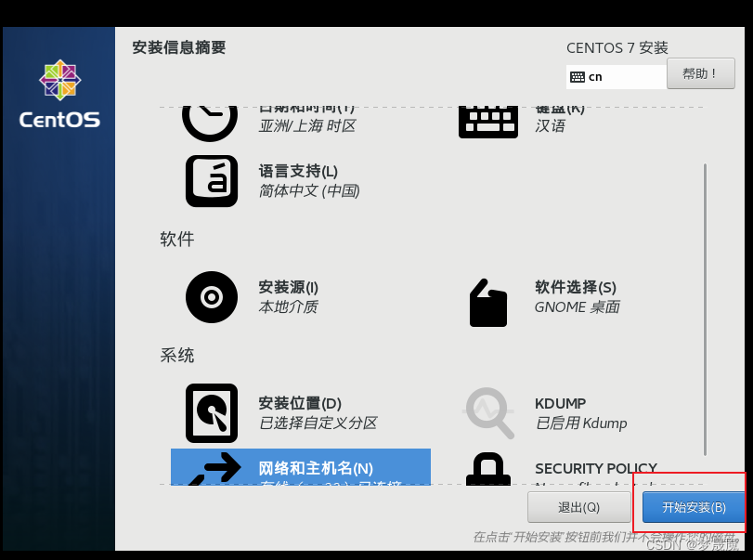753x560 pixels.
Task: Click the 已启用 Kdump status text
Action: (x=581, y=423)
